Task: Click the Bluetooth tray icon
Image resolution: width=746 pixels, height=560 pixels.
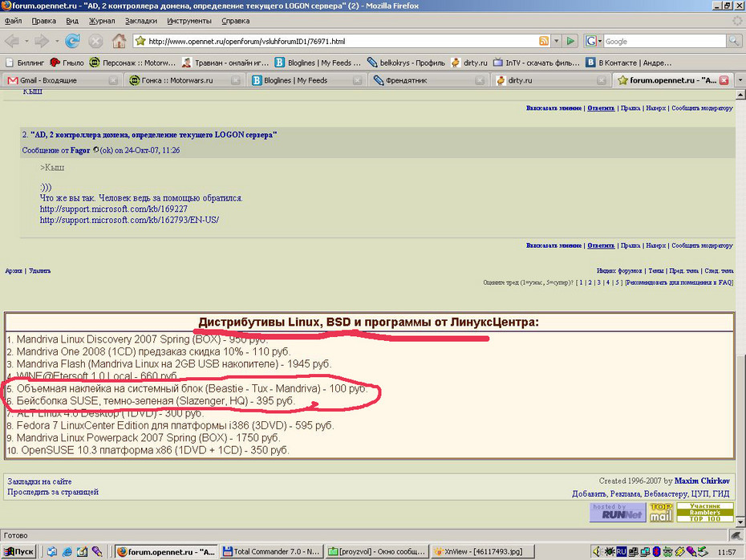Action: (656, 552)
